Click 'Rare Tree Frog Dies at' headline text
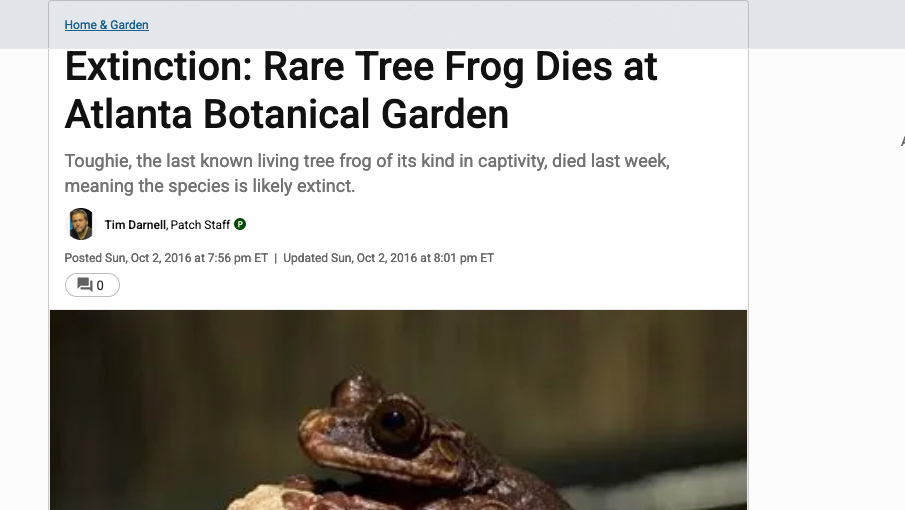The height and width of the screenshot is (510, 905). pos(460,67)
